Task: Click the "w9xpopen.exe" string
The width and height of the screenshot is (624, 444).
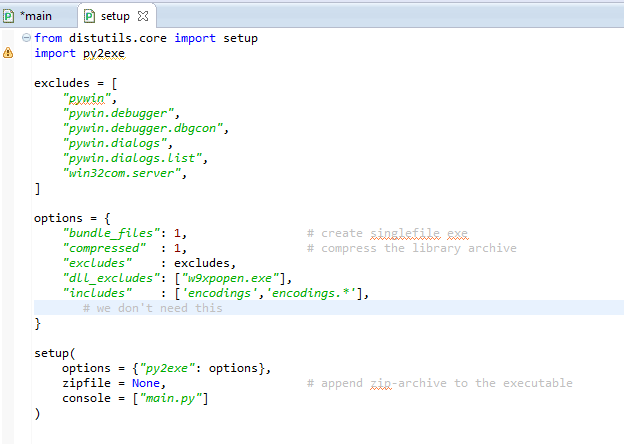Action: click(230, 278)
